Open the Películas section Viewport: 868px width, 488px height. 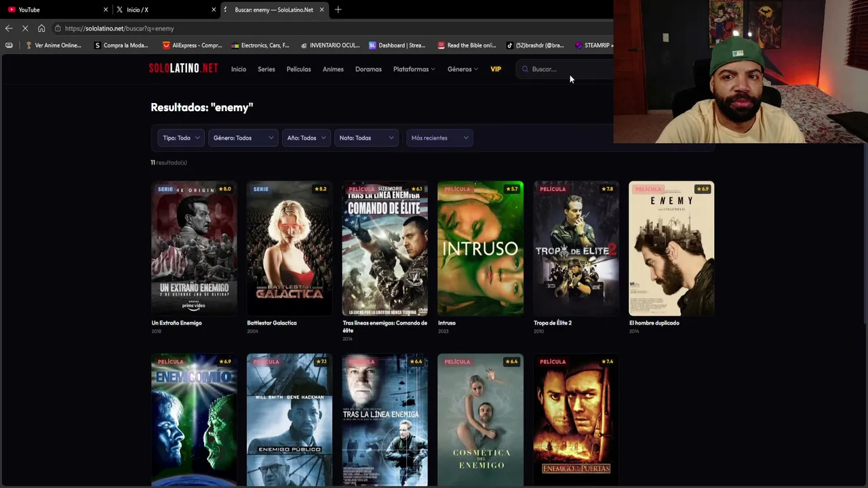pyautogui.click(x=298, y=69)
